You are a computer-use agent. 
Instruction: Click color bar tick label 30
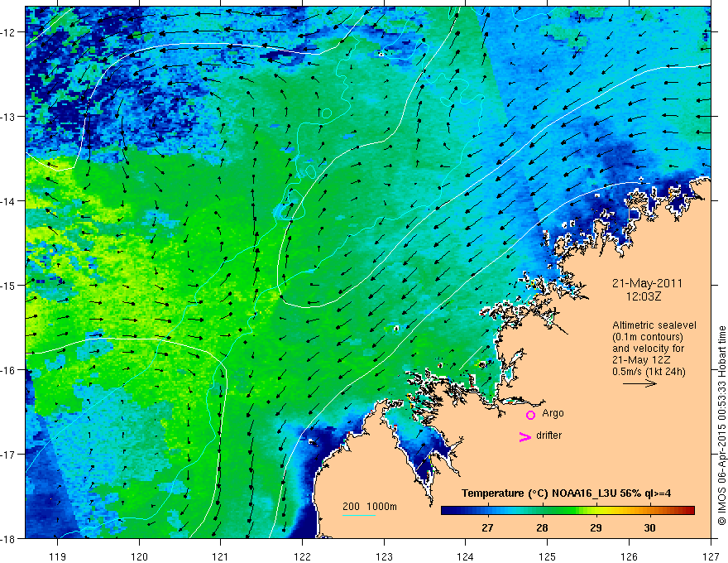[649, 527]
